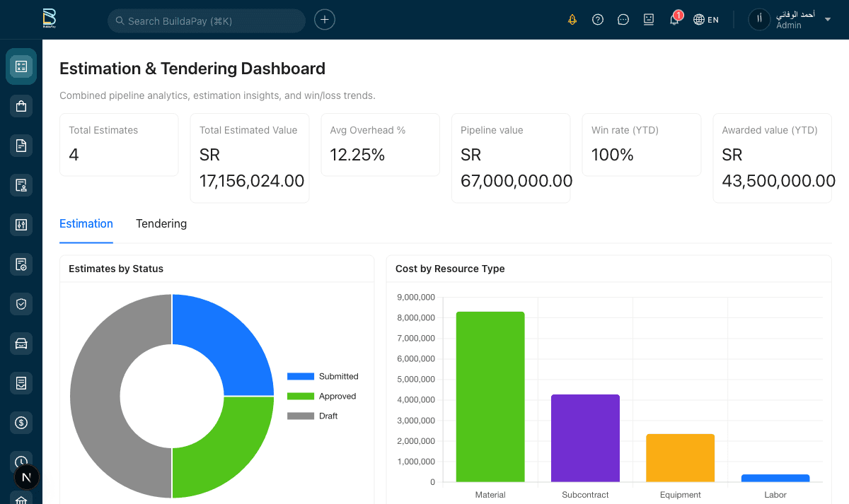Open the chat feedback icon in top bar
This screenshot has width=849, height=504.
pos(623,19)
